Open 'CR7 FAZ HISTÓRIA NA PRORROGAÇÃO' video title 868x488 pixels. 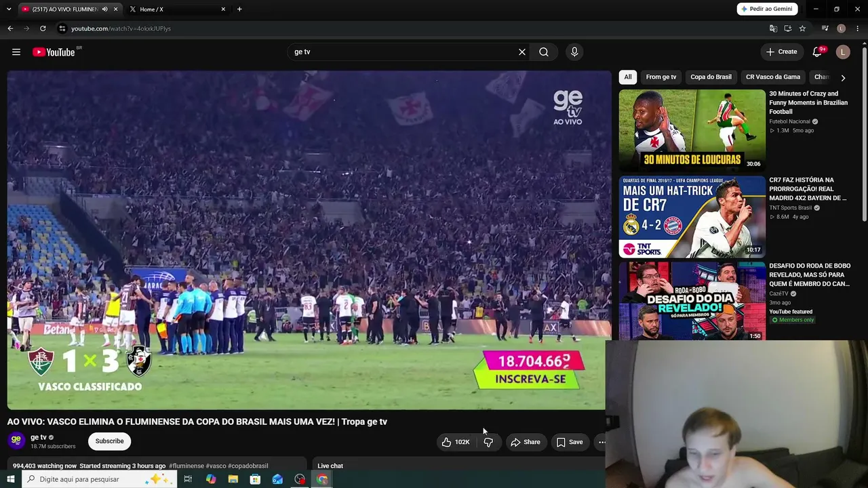coord(808,189)
